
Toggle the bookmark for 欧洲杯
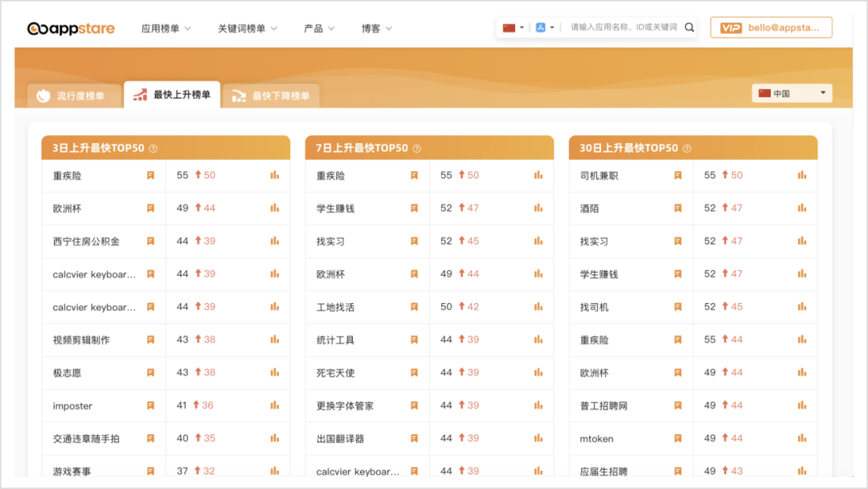(x=149, y=208)
